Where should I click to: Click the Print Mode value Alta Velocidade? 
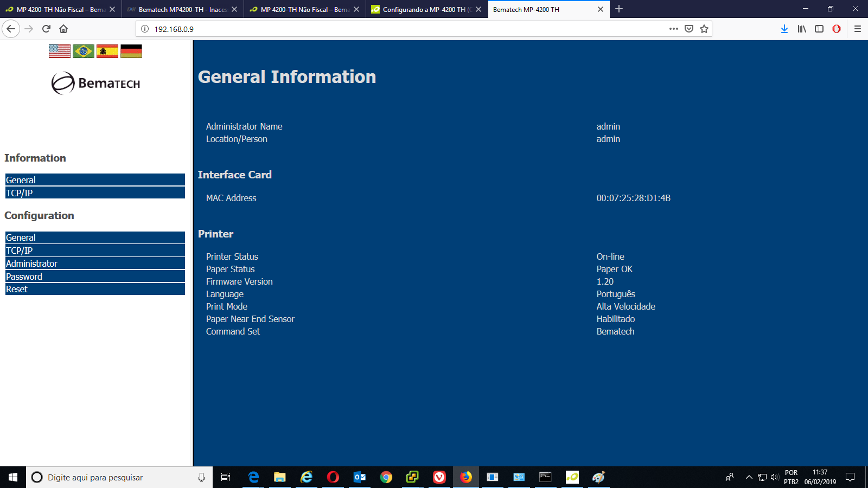[x=626, y=306]
